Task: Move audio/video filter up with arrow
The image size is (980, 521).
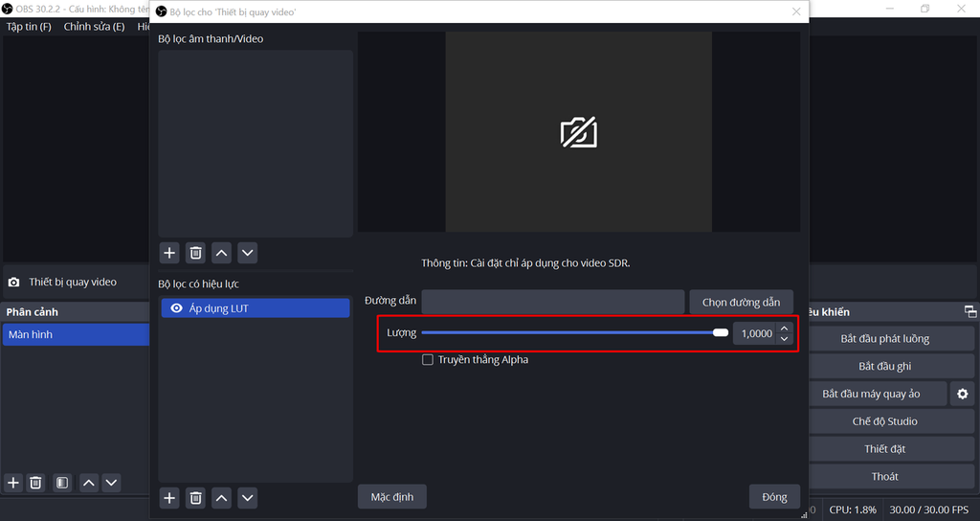Action: click(221, 253)
